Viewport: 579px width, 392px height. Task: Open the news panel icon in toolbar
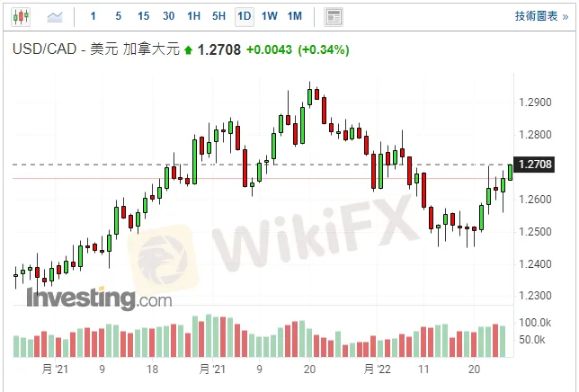click(x=334, y=16)
